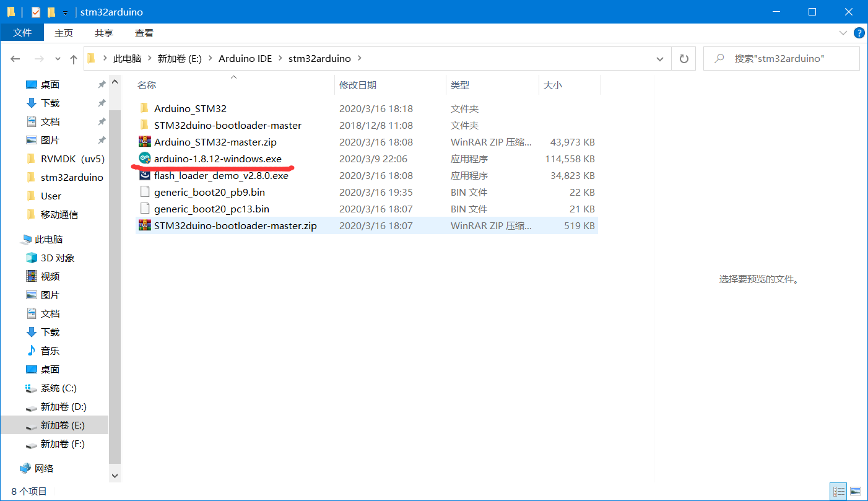Open pinned 下载 in quick access
The height and width of the screenshot is (501, 868).
pos(50,103)
